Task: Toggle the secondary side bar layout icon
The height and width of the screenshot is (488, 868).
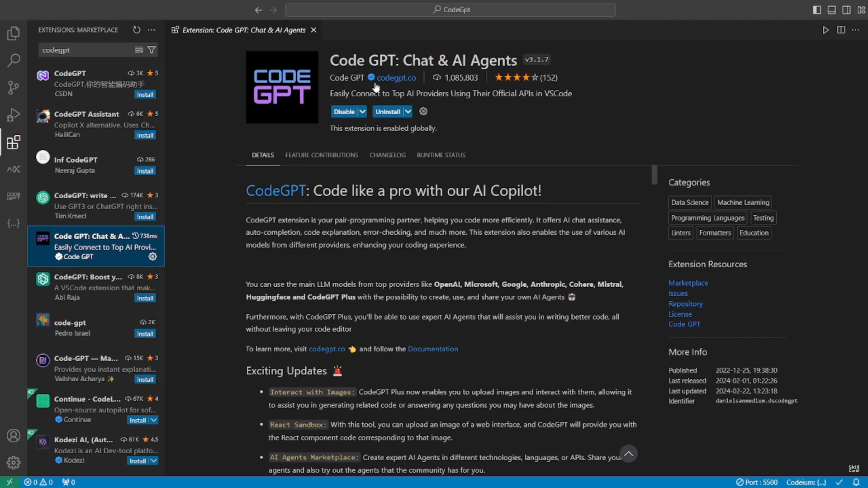Action: [x=846, y=9]
